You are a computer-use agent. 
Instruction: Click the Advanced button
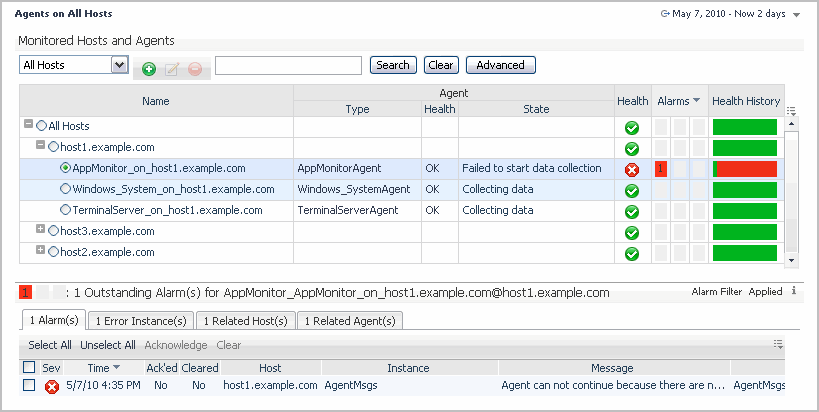click(x=500, y=65)
